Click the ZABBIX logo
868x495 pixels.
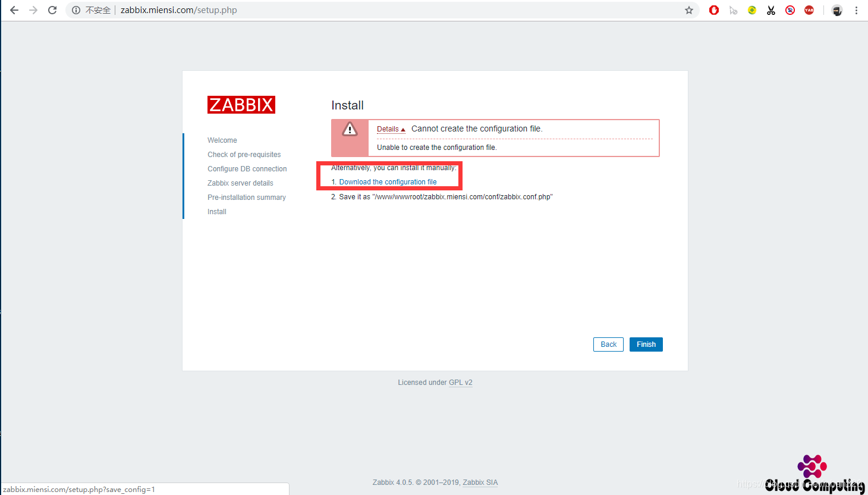coord(241,105)
